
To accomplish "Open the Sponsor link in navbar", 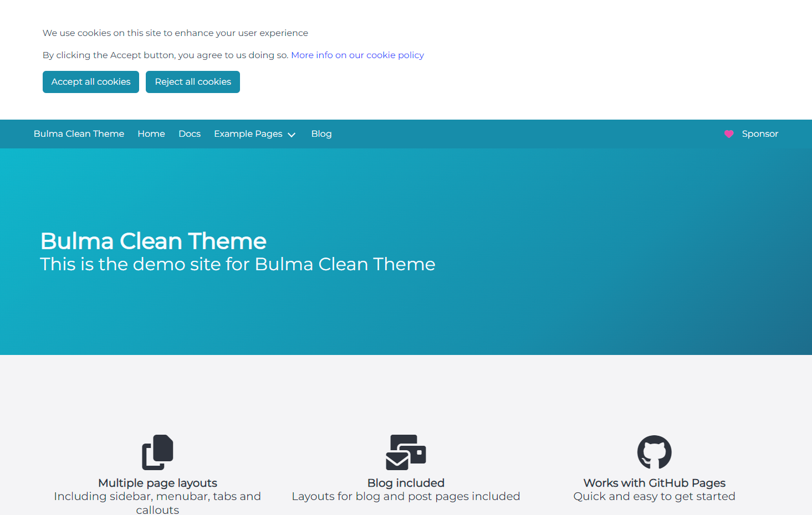I will (x=751, y=134).
